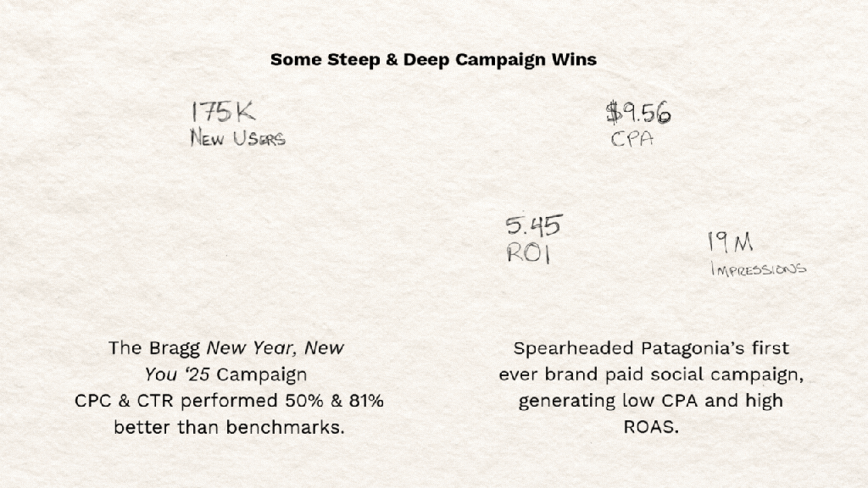Click the "ever brand paid social campaign," line
868x488 pixels.
pos(651,374)
